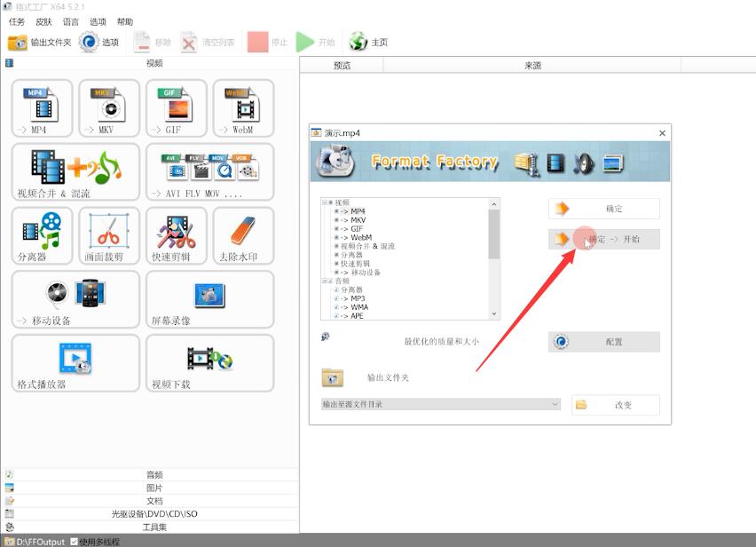Start the 屏幕录像 screen recorder tile
This screenshot has height=547, width=756.
click(210, 299)
